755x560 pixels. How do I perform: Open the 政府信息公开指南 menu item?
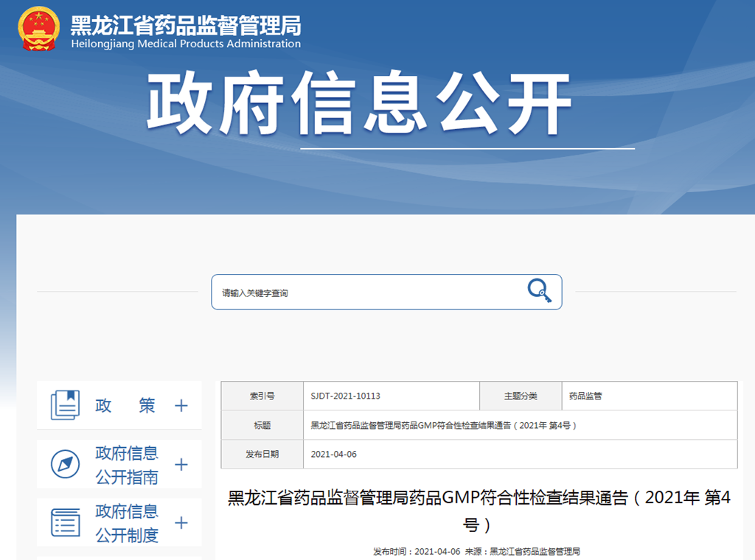(x=119, y=464)
